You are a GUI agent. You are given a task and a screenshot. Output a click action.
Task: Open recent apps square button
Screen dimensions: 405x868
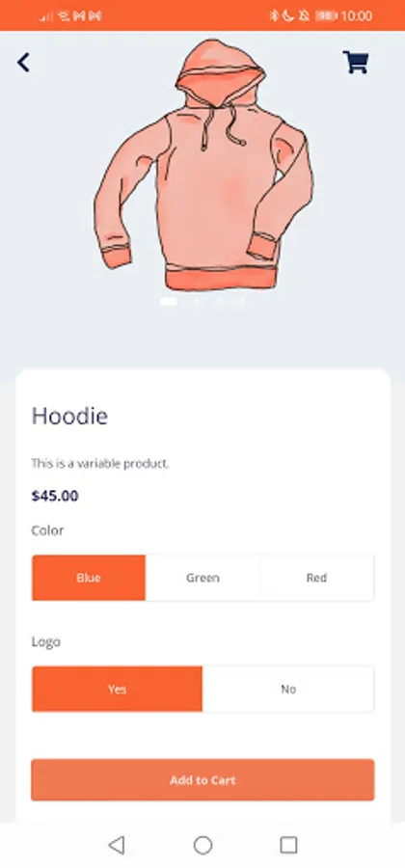click(288, 845)
